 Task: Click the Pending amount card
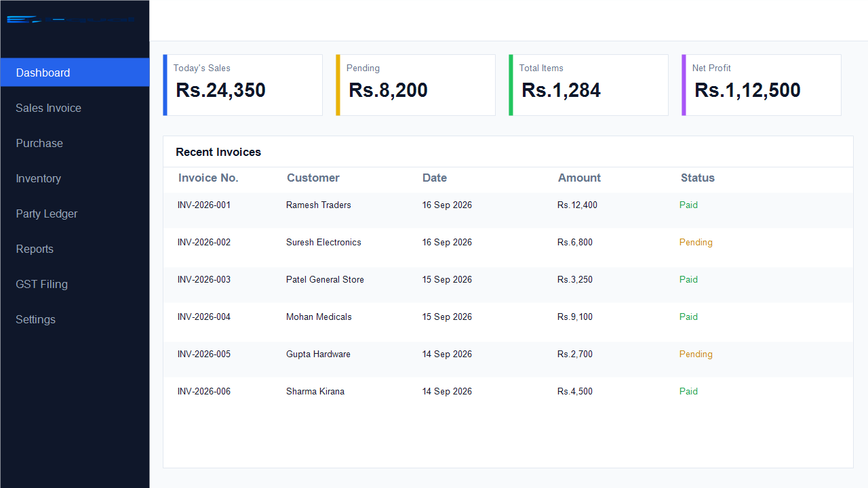click(x=416, y=85)
